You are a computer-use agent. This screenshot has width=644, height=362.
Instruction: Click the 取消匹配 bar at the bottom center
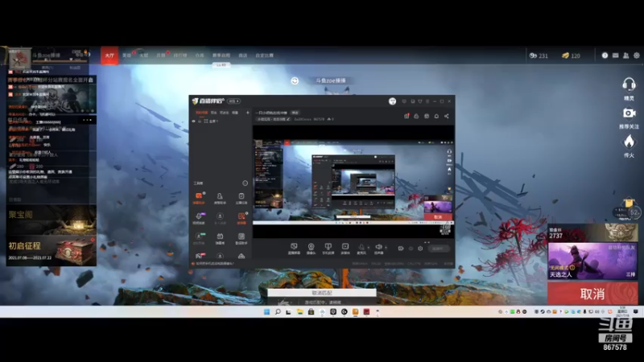point(321,293)
